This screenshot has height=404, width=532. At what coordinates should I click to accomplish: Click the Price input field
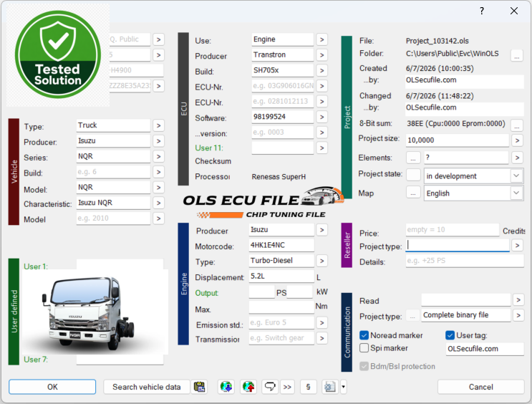click(453, 230)
